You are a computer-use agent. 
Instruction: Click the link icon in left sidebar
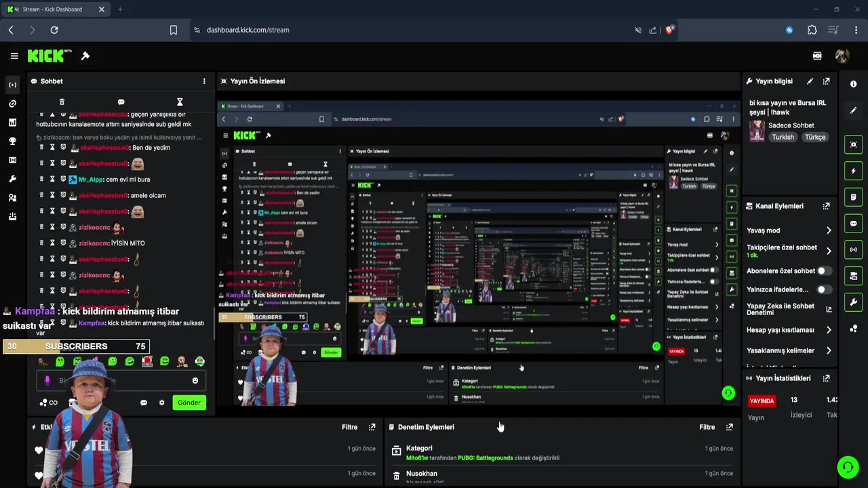pos(12,104)
